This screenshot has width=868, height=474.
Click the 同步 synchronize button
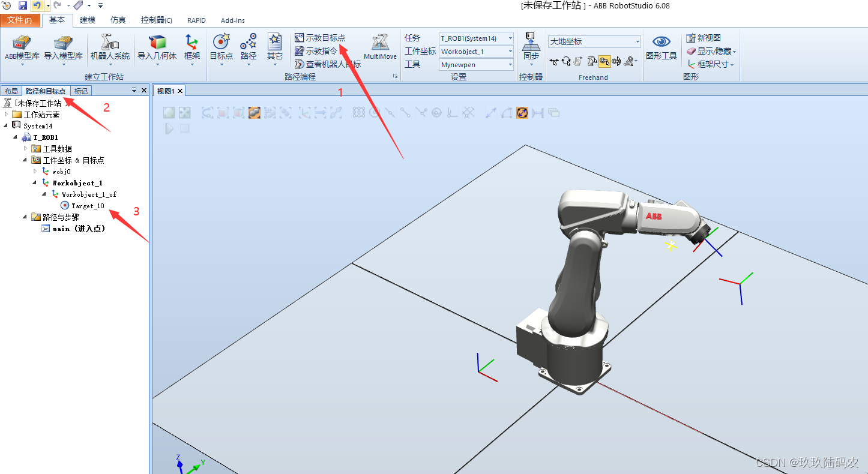(x=531, y=48)
